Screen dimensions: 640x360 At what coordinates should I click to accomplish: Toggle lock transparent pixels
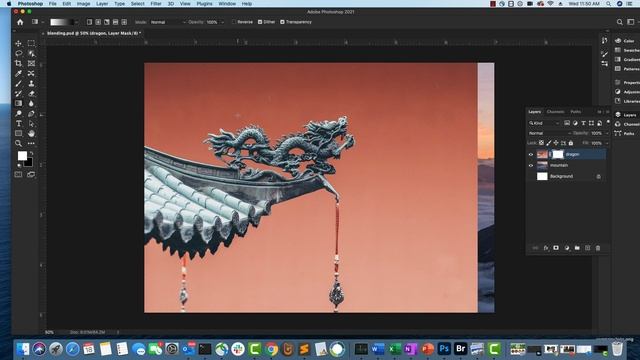tap(541, 143)
